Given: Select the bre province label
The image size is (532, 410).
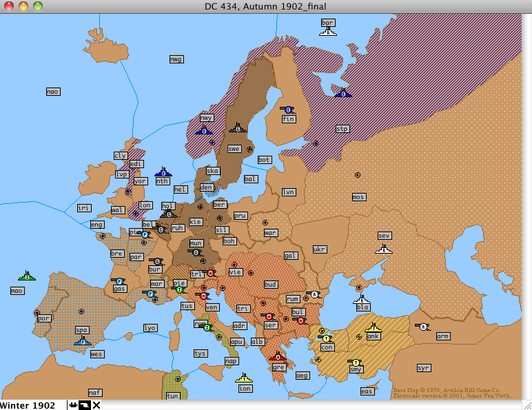Looking at the screenshot, I should [116, 254].
